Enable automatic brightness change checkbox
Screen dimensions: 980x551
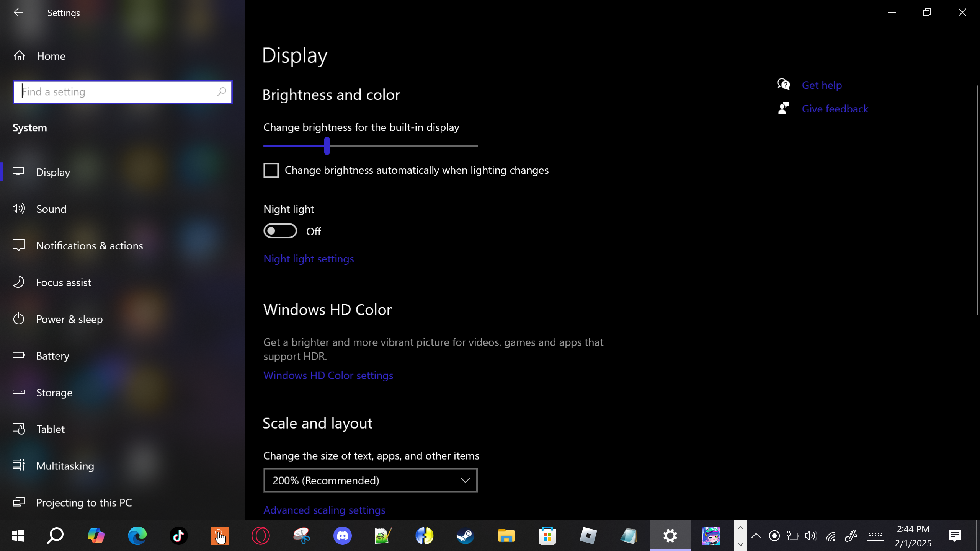271,170
